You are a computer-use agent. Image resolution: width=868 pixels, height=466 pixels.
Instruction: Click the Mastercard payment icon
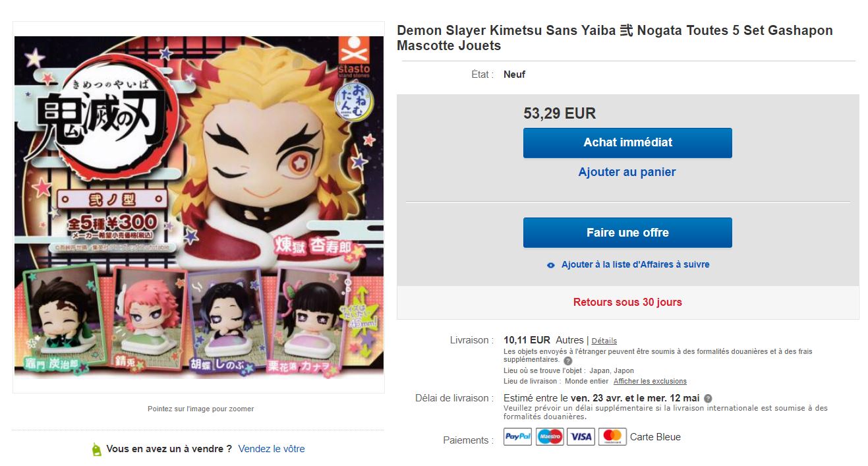pos(612,436)
